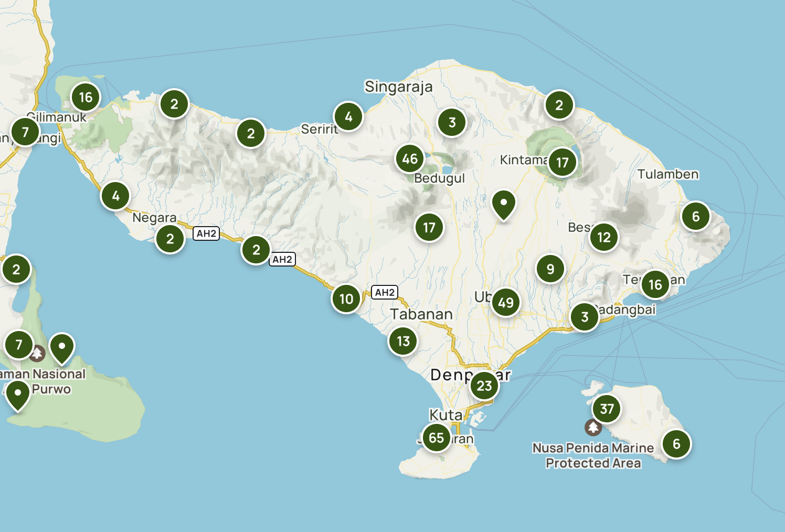
Task: Select the 9 cluster marker
Action: coord(550,269)
